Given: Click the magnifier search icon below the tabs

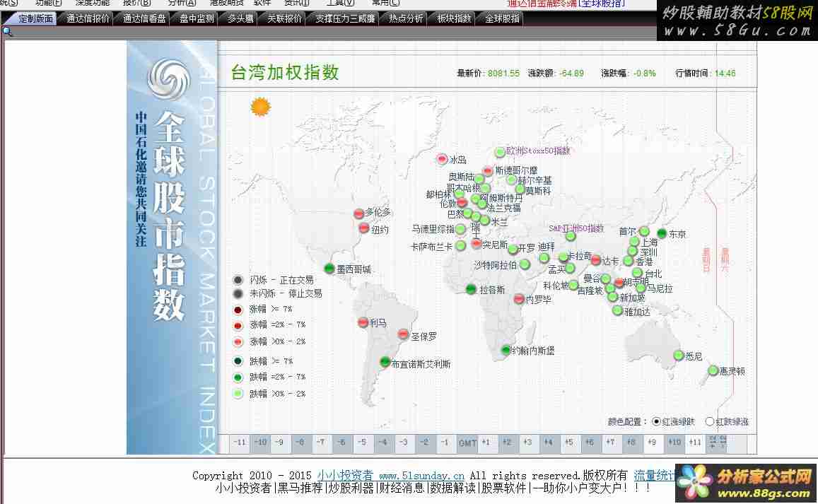Looking at the screenshot, I should [7, 31].
